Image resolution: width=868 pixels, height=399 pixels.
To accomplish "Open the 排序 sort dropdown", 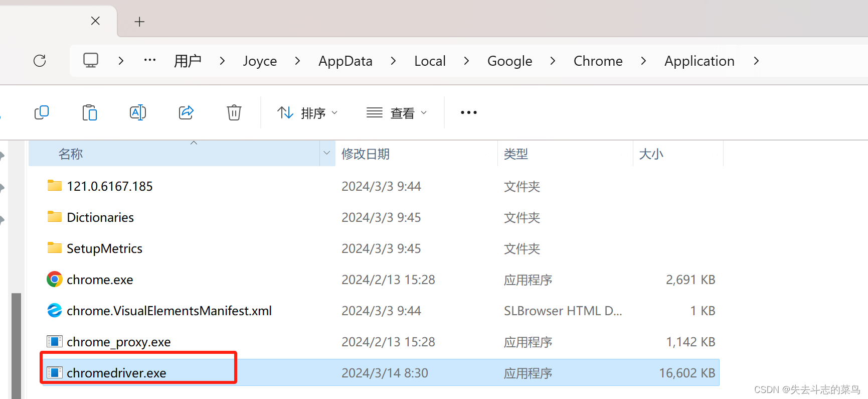I will [x=308, y=113].
